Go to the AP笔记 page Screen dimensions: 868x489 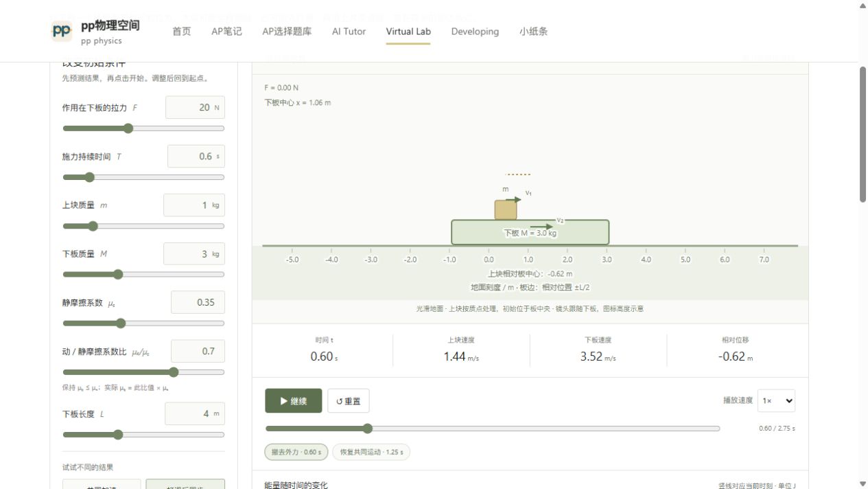click(226, 32)
